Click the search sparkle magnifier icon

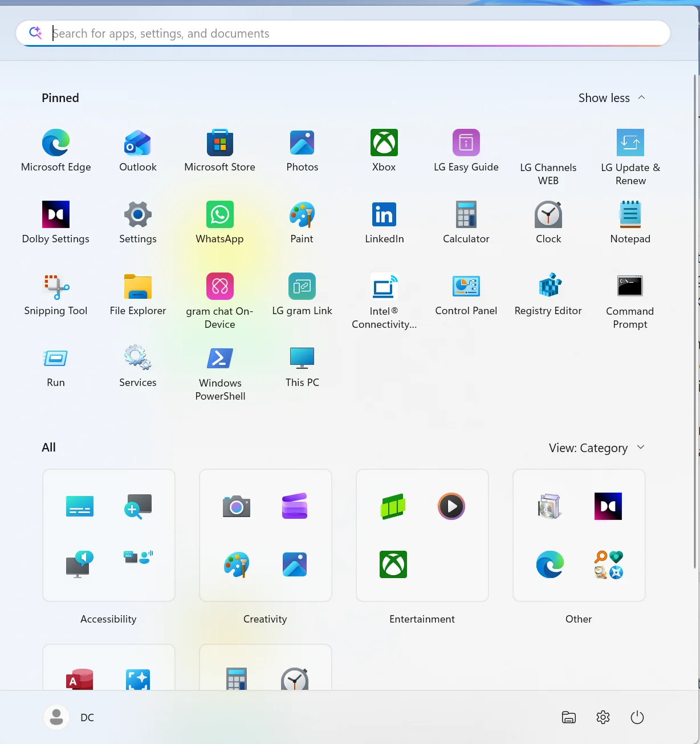coord(35,33)
